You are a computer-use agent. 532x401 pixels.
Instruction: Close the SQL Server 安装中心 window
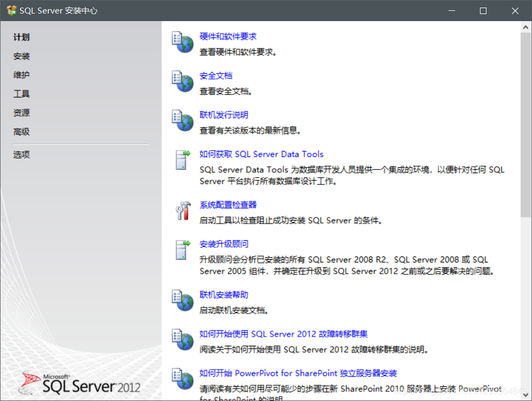(x=515, y=10)
